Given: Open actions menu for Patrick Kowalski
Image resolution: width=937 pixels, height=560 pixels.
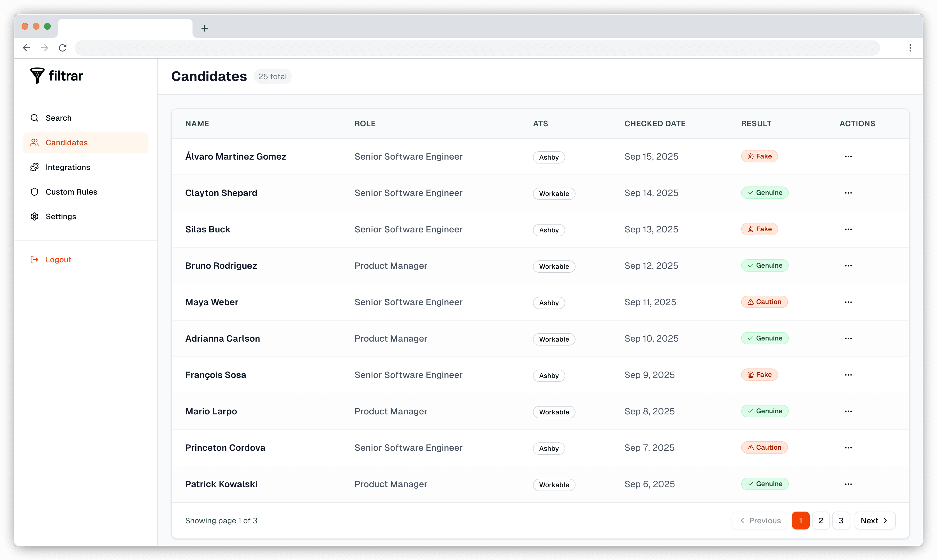Looking at the screenshot, I should (x=848, y=484).
